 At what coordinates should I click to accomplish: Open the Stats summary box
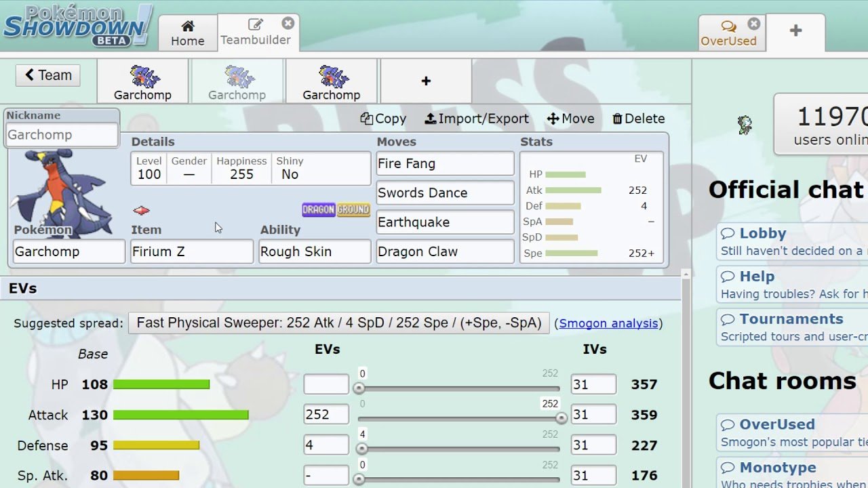(x=591, y=207)
